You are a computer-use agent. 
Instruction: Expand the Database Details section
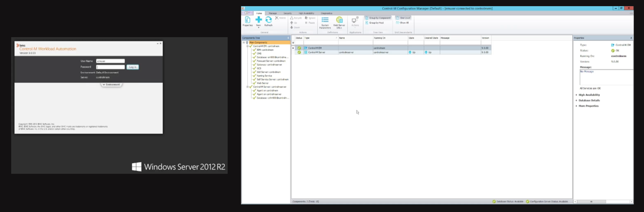click(576, 100)
